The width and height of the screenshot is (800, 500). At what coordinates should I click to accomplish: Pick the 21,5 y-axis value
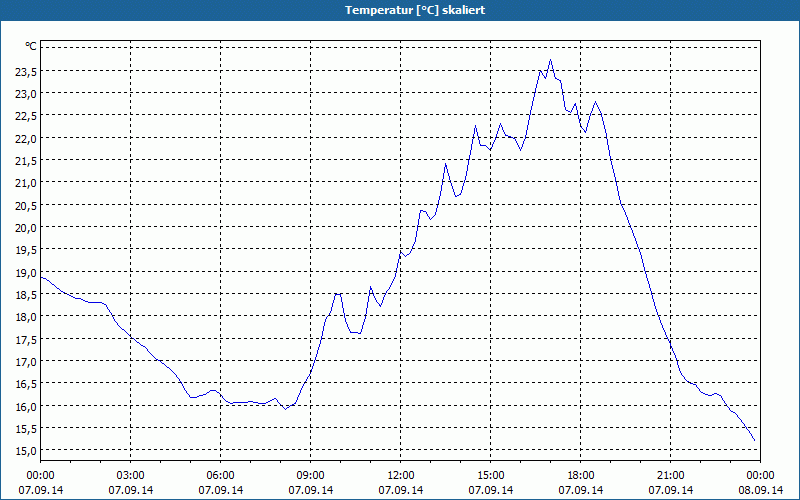(x=26, y=161)
